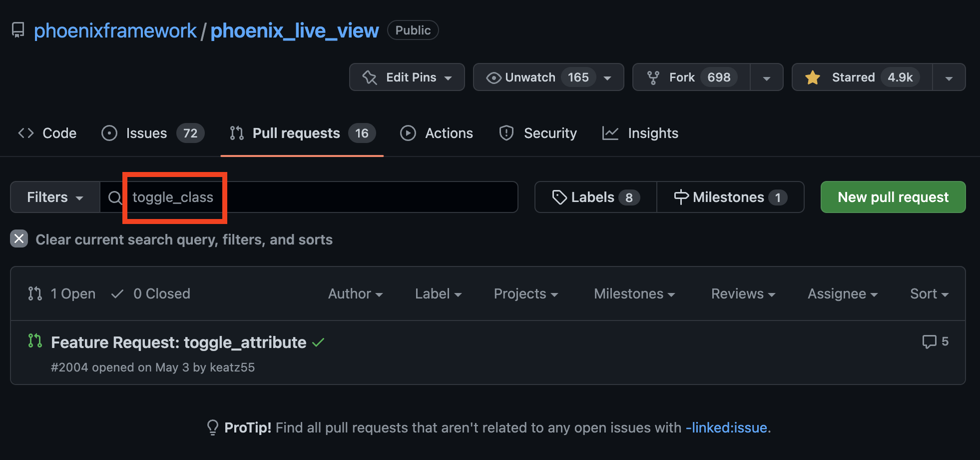Click the green checks passed checkmark
980x460 pixels.
[x=318, y=342]
